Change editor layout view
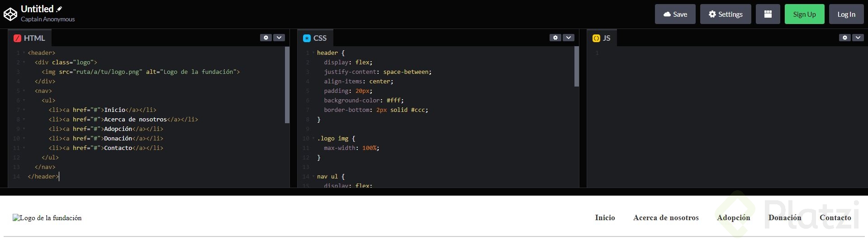868x241 pixels. (x=768, y=14)
